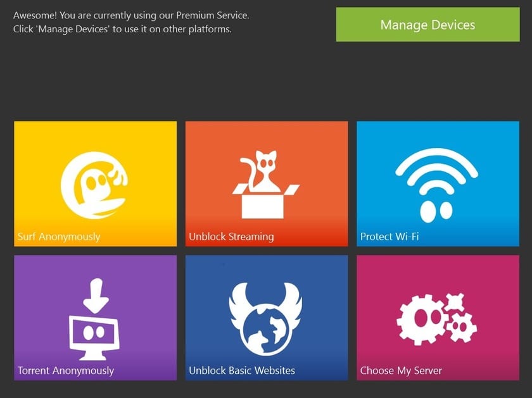
Task: Click the download-to-monitor torrent icon
Action: pyautogui.click(x=94, y=319)
